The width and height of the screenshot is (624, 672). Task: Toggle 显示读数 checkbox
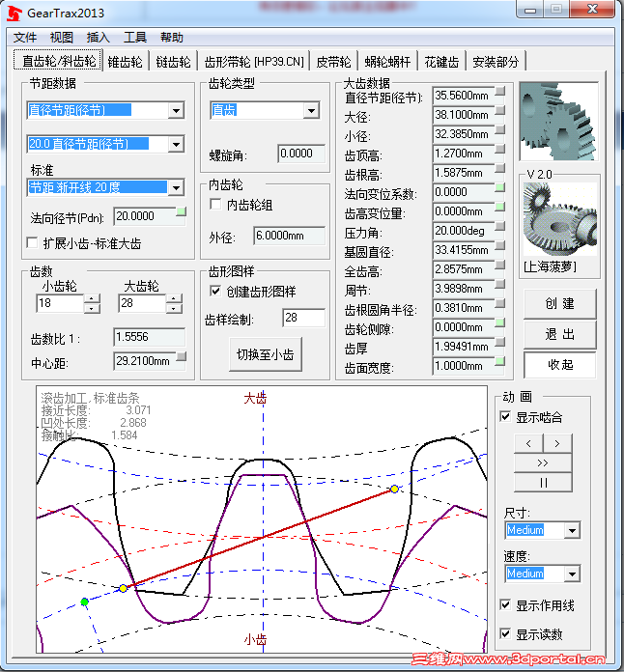(x=505, y=633)
